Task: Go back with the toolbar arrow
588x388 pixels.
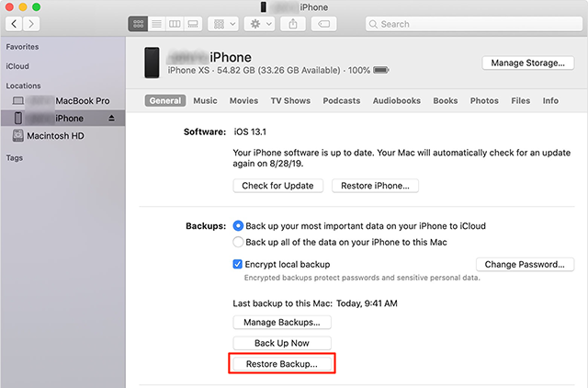Action: pos(15,24)
